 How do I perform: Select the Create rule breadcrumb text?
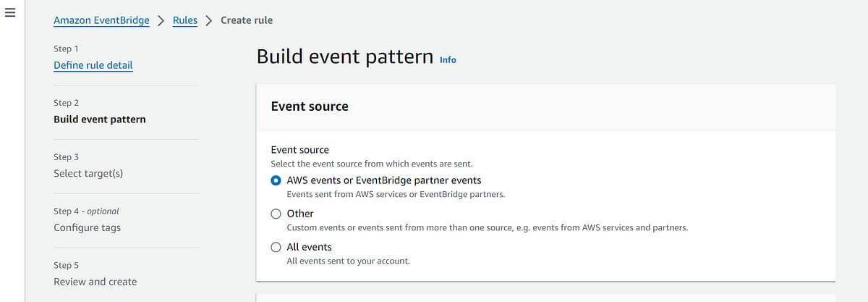coord(247,20)
